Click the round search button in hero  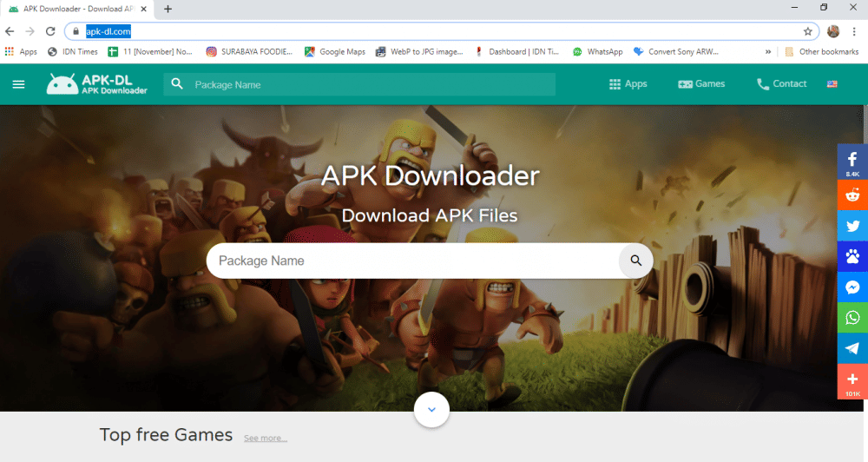click(636, 261)
